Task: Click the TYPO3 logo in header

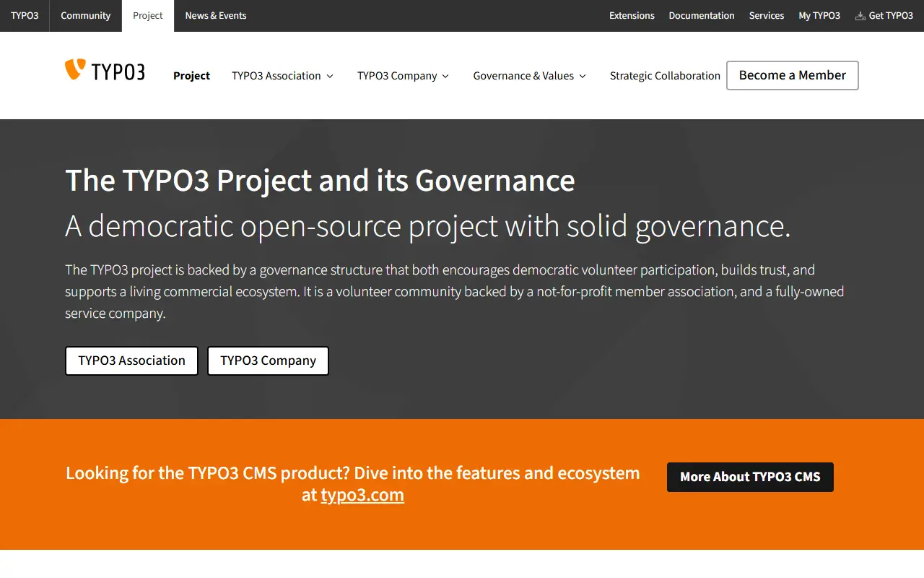Action: (x=105, y=70)
